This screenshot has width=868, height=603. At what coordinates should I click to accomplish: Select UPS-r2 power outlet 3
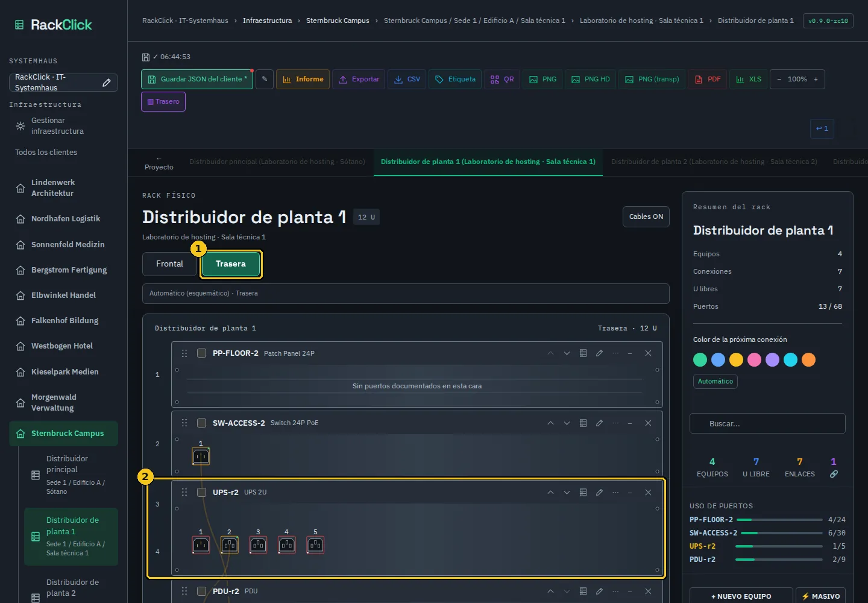pyautogui.click(x=258, y=545)
